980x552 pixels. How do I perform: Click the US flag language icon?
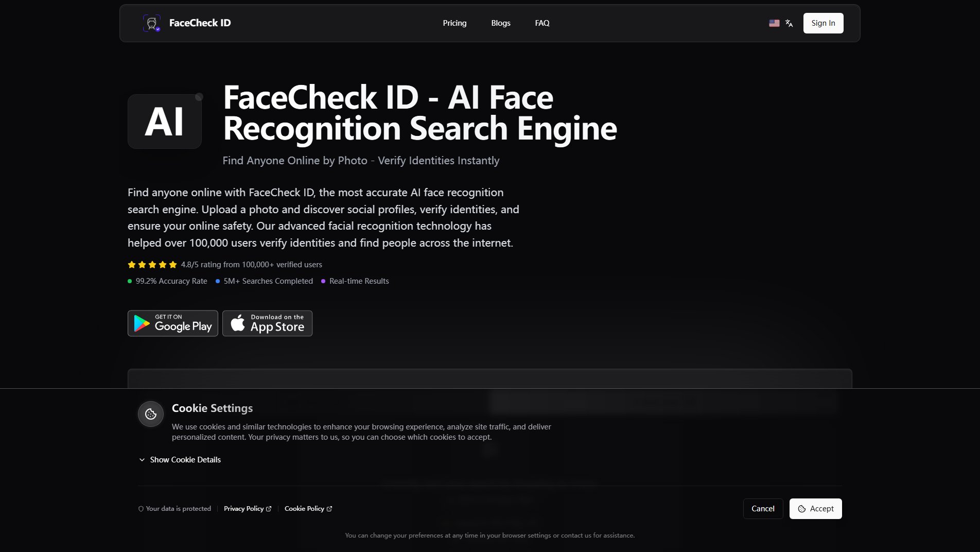(x=774, y=23)
